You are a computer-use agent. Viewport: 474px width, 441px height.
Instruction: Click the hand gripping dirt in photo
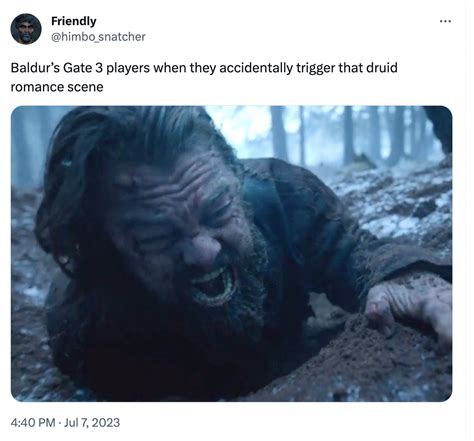tap(408, 305)
